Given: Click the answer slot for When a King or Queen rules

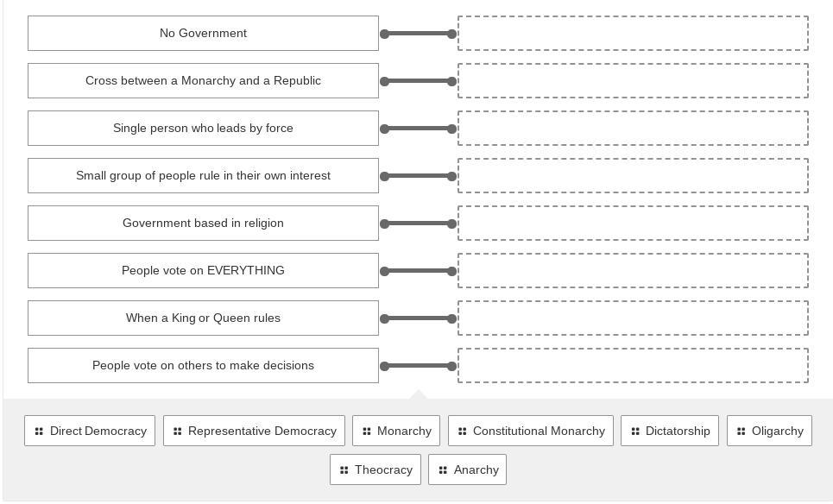Looking at the screenshot, I should [x=633, y=318].
